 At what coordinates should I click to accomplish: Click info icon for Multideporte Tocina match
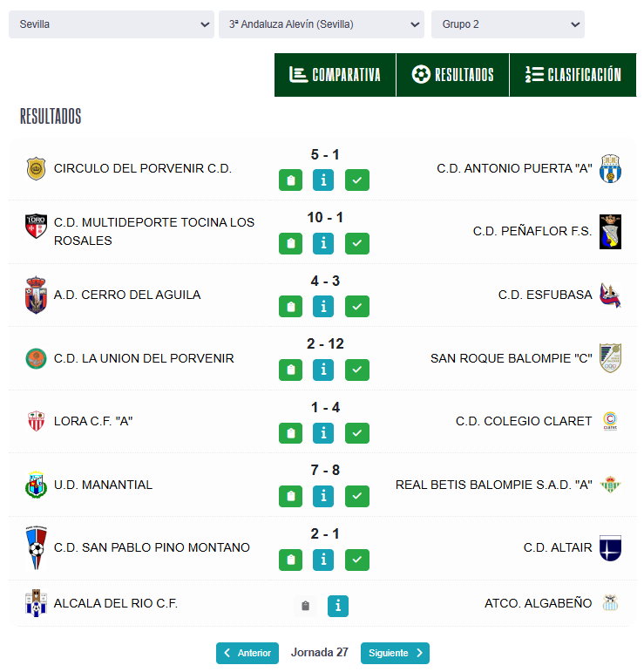323,243
